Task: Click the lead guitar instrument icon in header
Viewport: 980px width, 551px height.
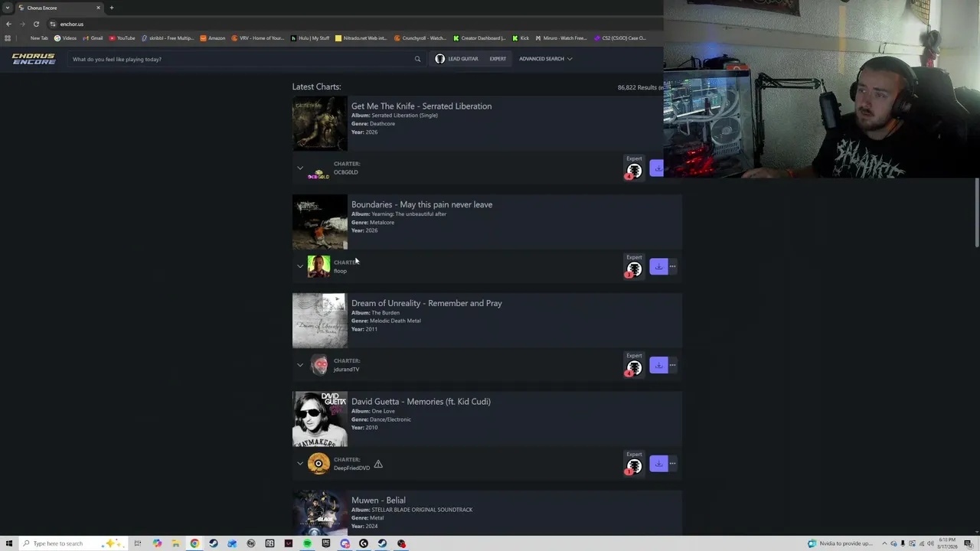Action: [x=439, y=59]
